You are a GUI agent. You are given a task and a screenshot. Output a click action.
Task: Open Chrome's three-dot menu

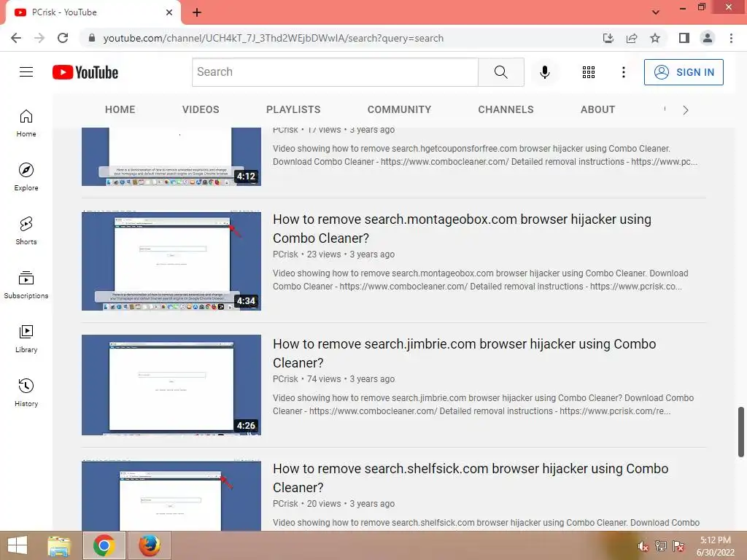click(731, 38)
